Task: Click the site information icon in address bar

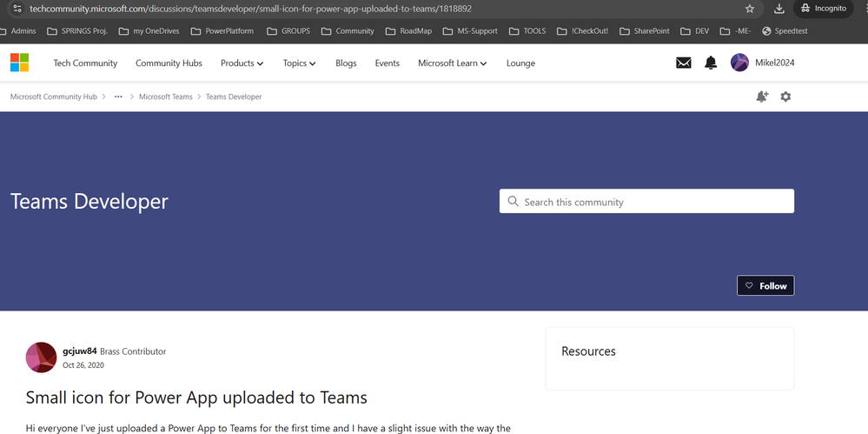Action: tap(17, 9)
